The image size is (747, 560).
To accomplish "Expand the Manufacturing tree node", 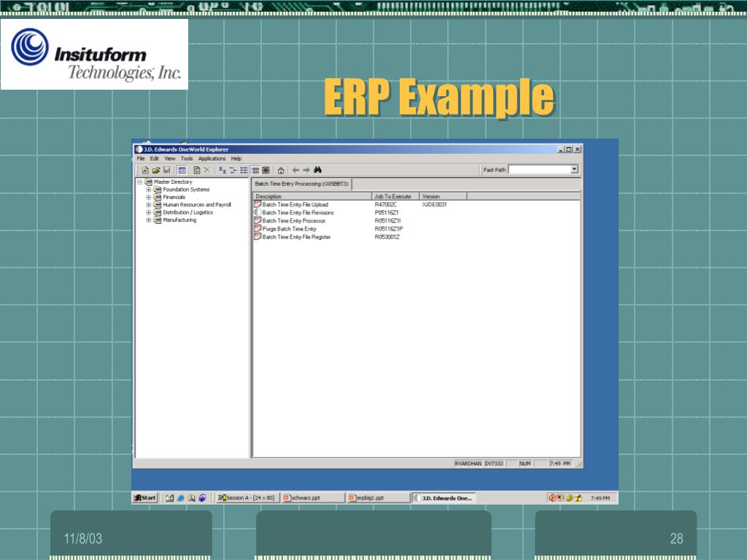I will pyautogui.click(x=148, y=220).
